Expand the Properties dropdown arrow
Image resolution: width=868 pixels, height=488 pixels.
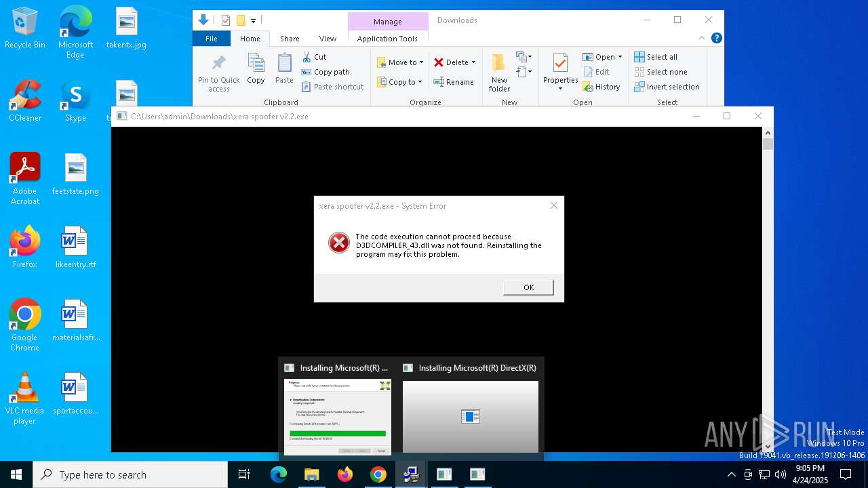pos(560,88)
